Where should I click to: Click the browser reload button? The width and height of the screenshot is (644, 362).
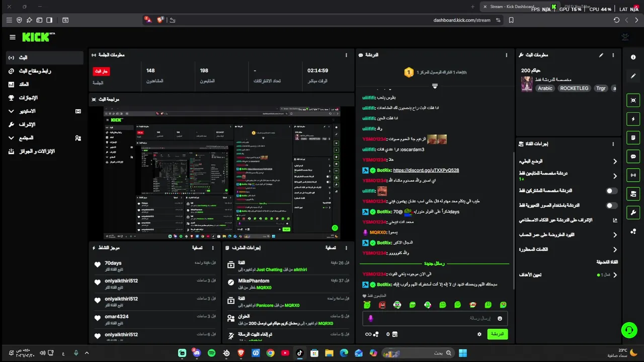point(616,20)
